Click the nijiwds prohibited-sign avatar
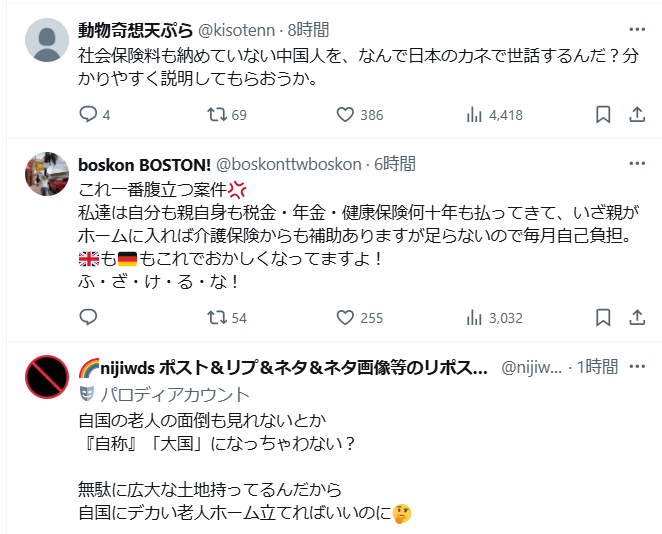This screenshot has width=662, height=534. (x=45, y=378)
